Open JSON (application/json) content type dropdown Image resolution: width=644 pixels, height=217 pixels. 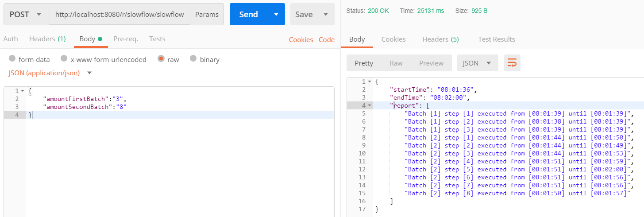pyautogui.click(x=50, y=73)
